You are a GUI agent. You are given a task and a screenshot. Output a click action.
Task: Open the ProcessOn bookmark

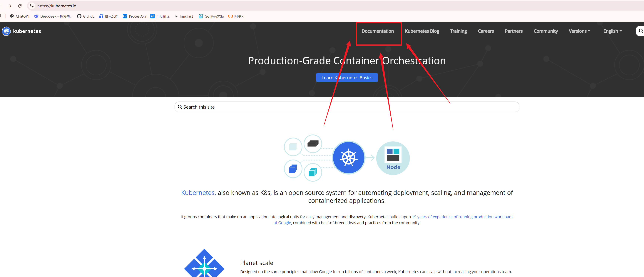(134, 16)
